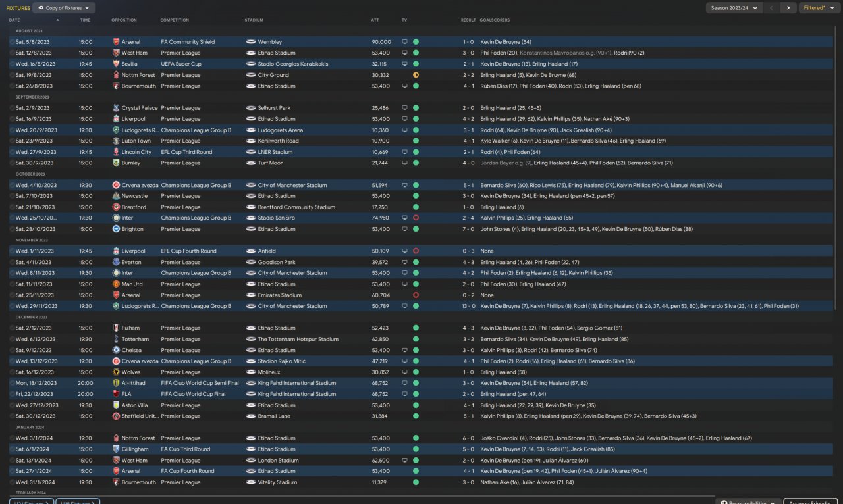
Task: Click the TV icon in the Sevilla row
Action: (x=404, y=64)
